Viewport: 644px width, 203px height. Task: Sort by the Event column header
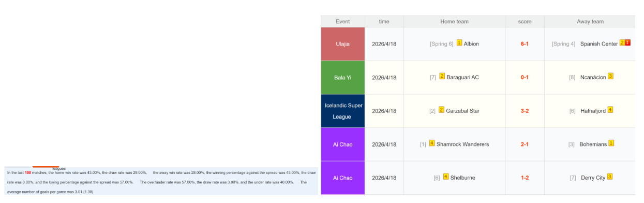pos(343,21)
